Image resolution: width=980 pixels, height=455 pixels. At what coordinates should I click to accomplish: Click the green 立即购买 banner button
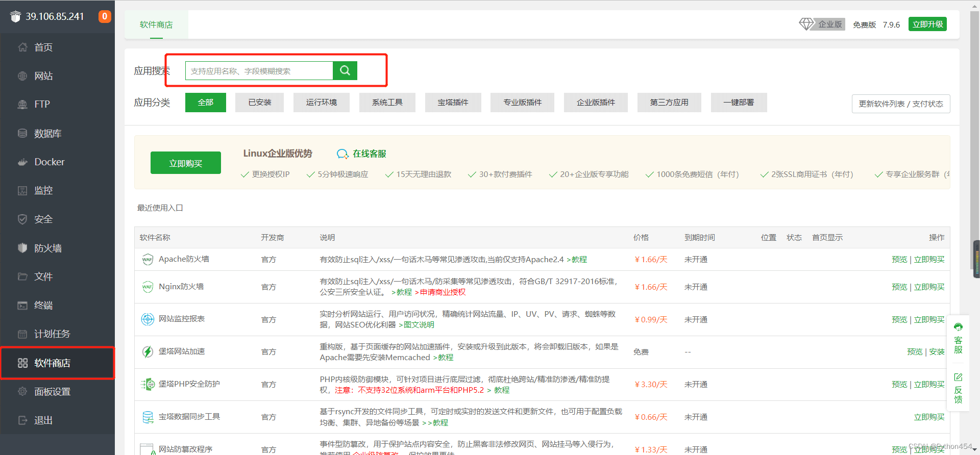click(x=186, y=163)
